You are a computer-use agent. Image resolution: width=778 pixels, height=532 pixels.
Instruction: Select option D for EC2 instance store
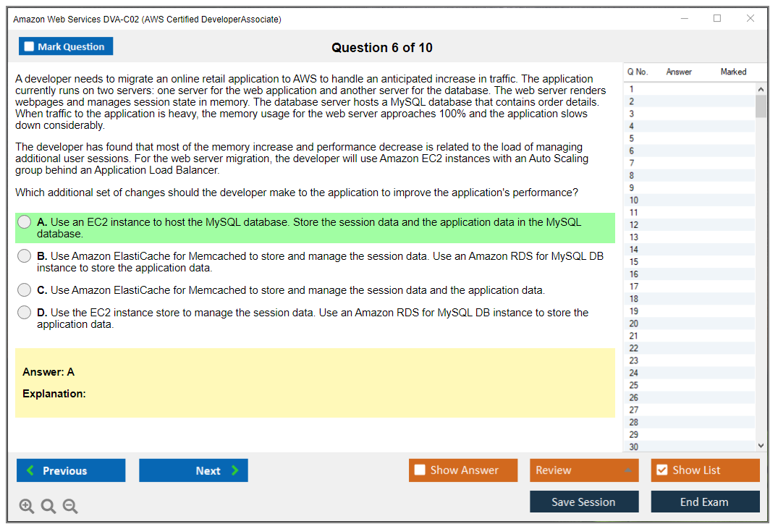tap(25, 313)
